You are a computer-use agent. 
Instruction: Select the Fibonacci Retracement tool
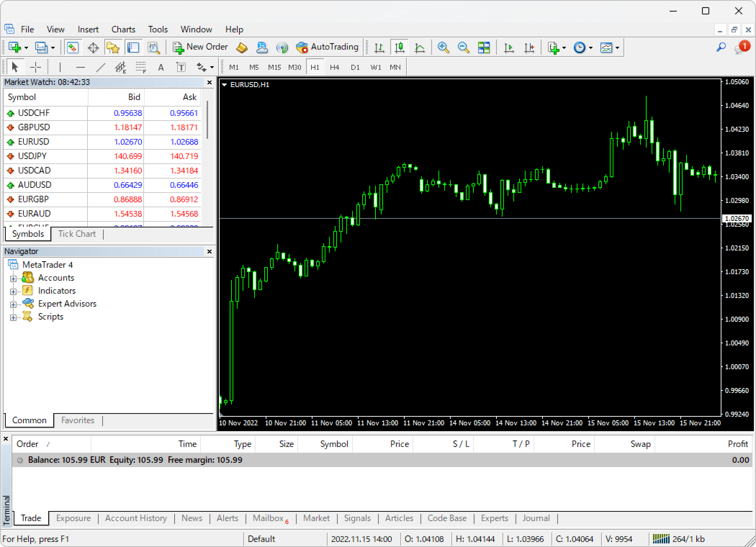141,67
